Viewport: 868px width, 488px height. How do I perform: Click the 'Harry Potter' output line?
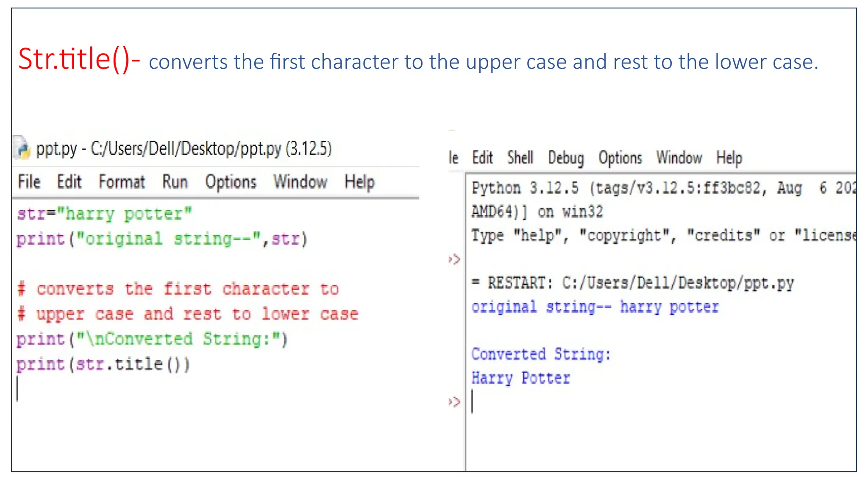point(521,378)
